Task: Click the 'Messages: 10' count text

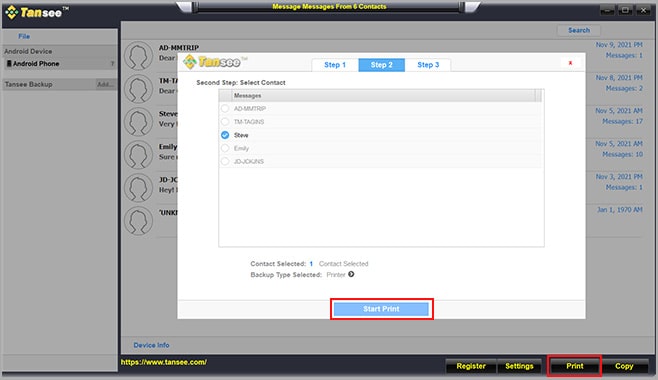Action: click(622, 154)
